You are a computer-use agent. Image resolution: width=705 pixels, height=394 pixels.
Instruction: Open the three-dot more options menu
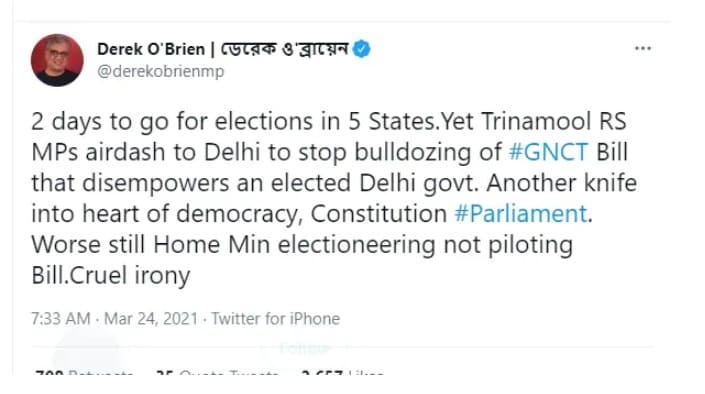click(x=643, y=48)
